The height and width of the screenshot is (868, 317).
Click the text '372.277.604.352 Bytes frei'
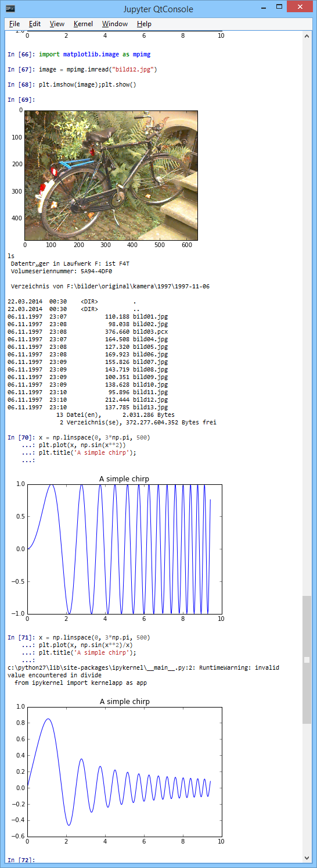(x=171, y=422)
